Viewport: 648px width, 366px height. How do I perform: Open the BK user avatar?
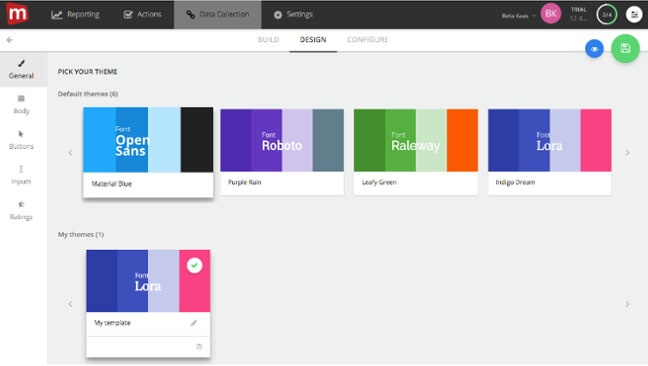coord(551,14)
